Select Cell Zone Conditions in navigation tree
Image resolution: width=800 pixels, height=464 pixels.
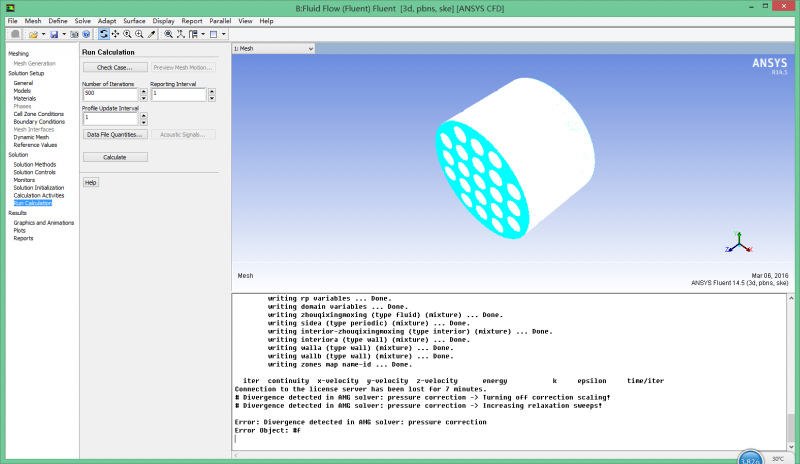(x=39, y=114)
